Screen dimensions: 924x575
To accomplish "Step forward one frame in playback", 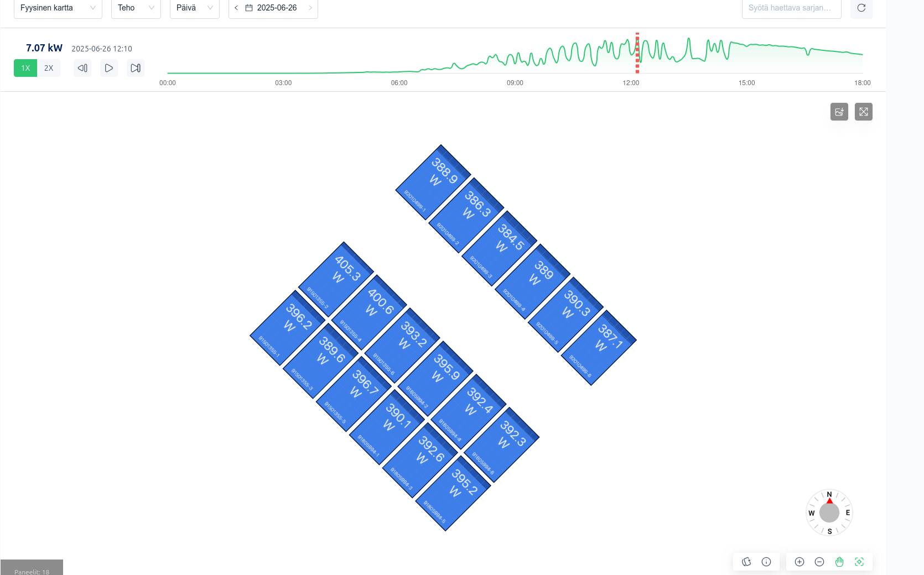I will coord(136,68).
